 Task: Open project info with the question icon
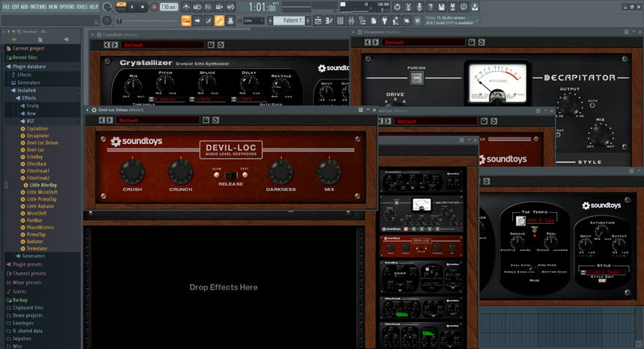pos(430,7)
